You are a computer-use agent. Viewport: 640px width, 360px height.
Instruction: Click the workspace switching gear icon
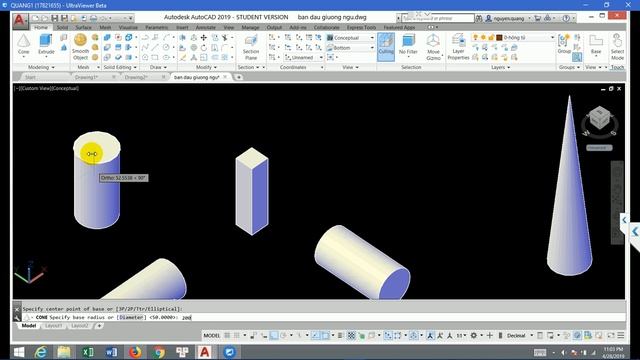[473, 336]
